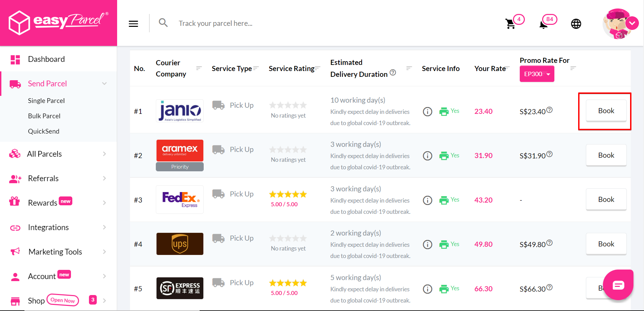
Task: Click the parcel tracking search field
Action: point(238,23)
